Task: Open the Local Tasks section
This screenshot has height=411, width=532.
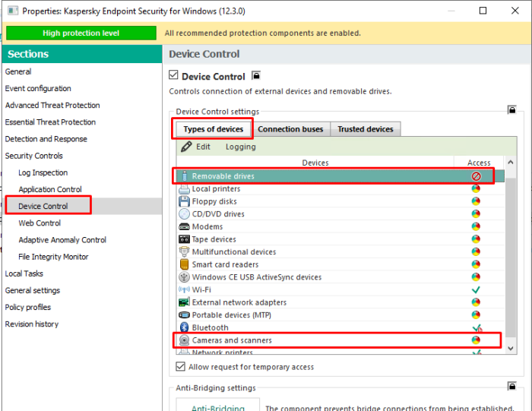Action: coord(24,273)
